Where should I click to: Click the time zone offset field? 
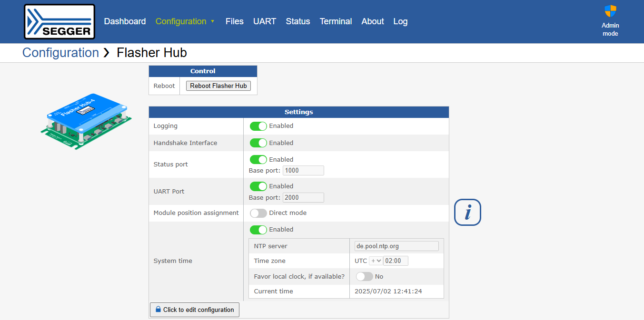pos(396,261)
